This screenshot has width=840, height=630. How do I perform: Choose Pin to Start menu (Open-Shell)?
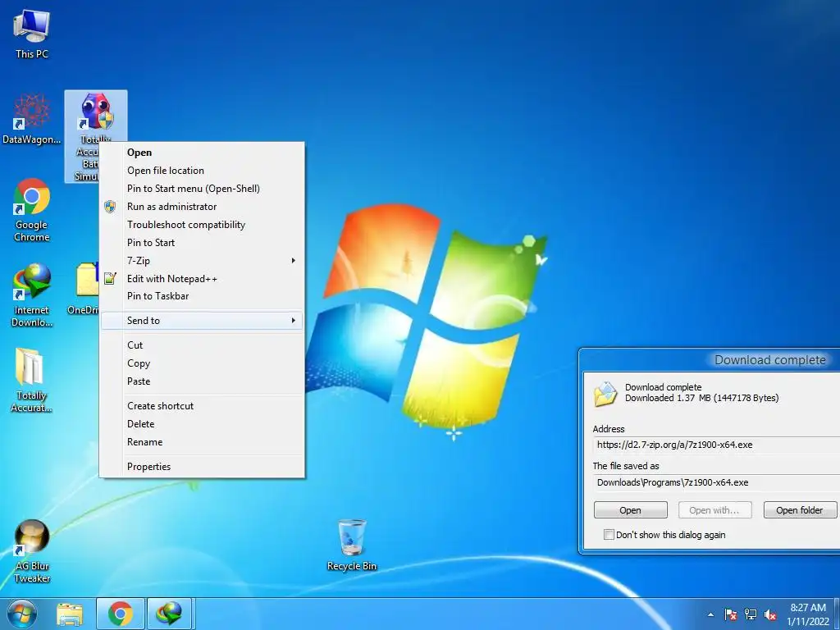(x=202, y=189)
